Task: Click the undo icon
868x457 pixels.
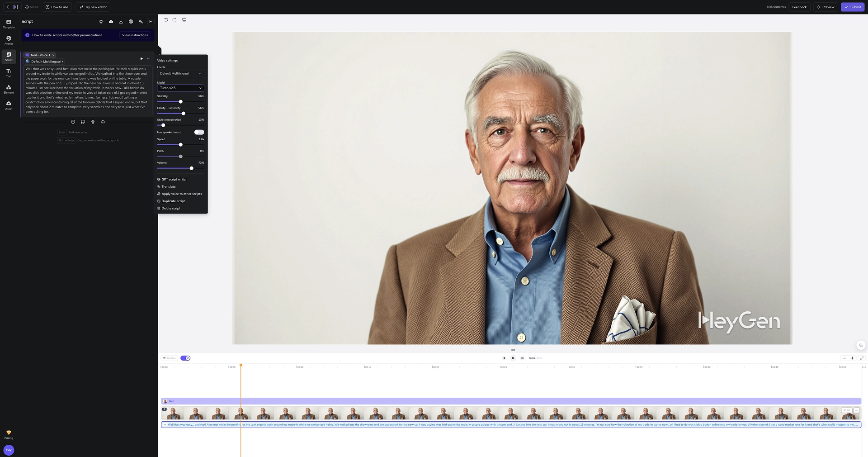Action: click(x=166, y=19)
